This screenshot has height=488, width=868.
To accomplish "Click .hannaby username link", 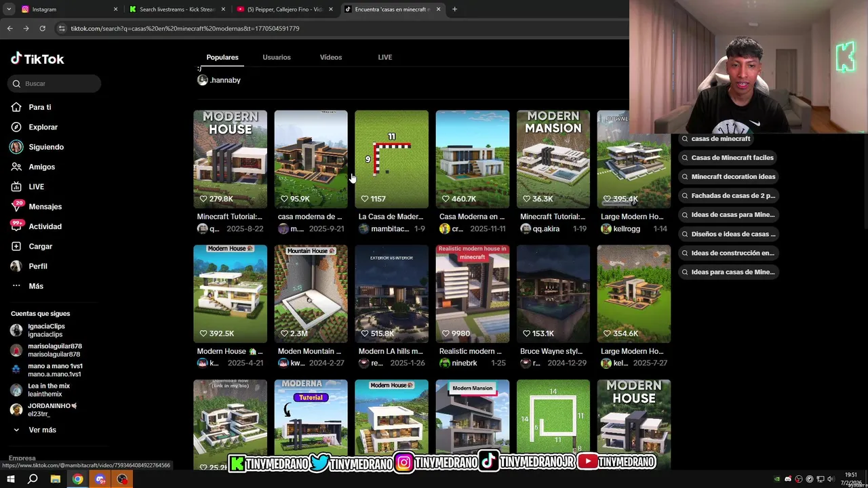I will [x=225, y=80].
